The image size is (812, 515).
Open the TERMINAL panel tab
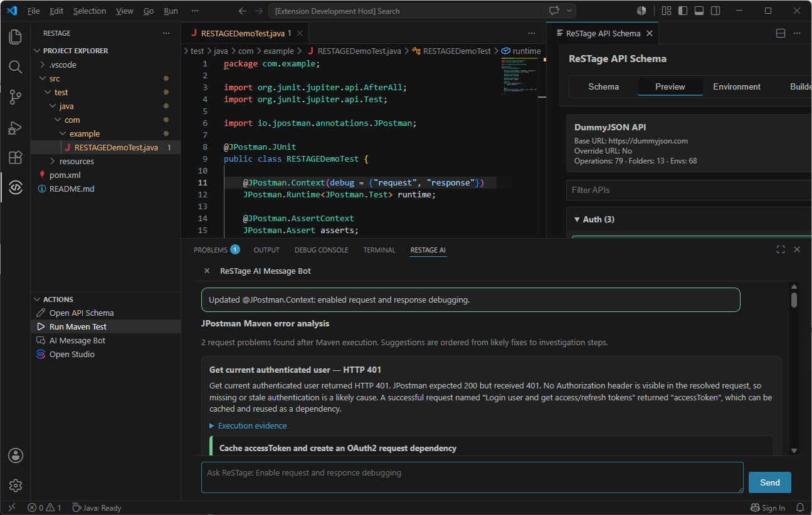(379, 250)
